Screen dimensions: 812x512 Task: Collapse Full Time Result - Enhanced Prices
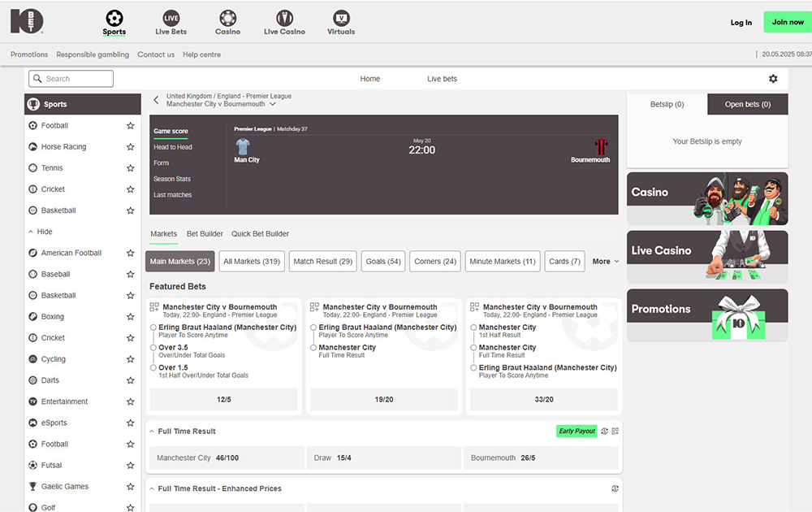point(152,488)
